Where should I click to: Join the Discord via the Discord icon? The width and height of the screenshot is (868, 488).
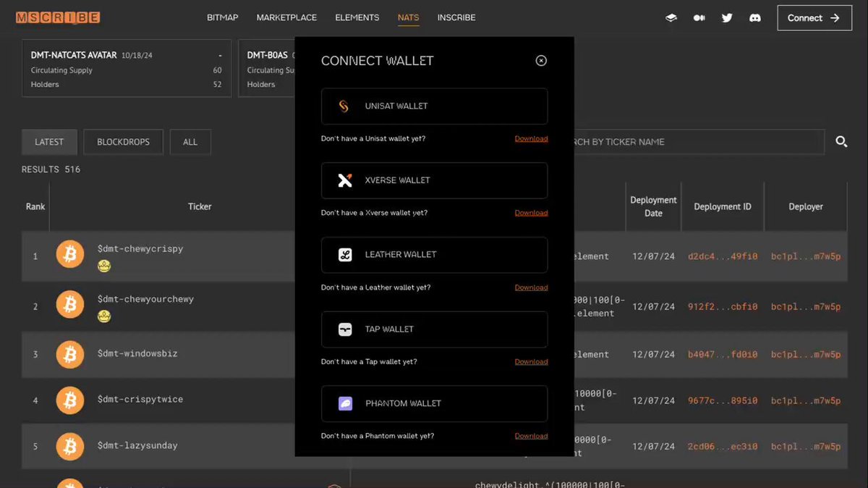point(755,17)
